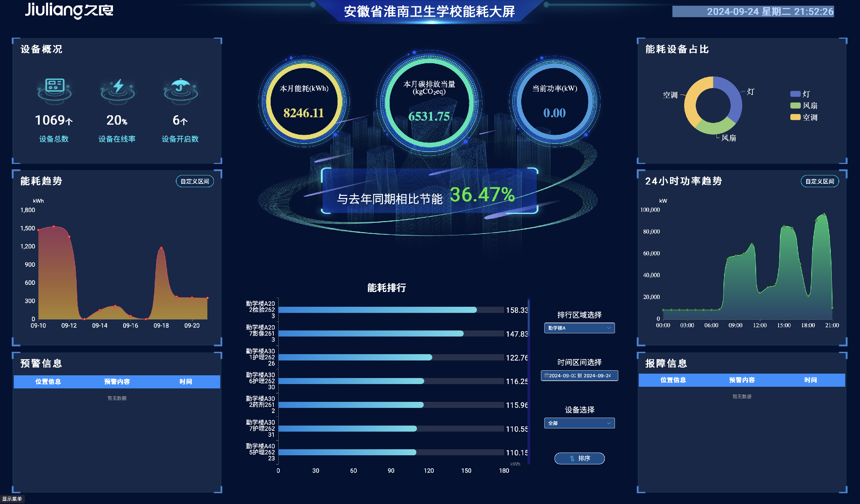Click the sort arrows icon on 排序 button

[x=572, y=459]
